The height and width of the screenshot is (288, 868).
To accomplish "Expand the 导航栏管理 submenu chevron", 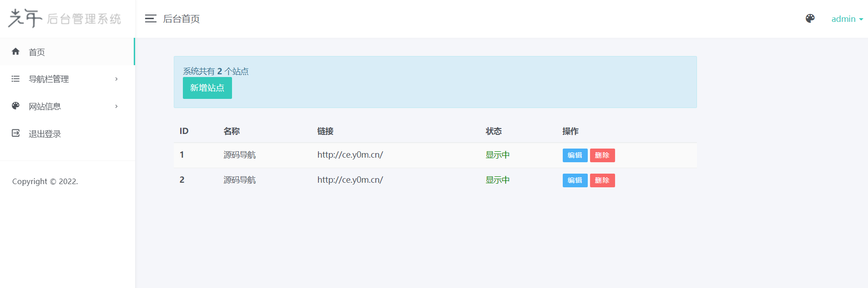I will coord(116,79).
